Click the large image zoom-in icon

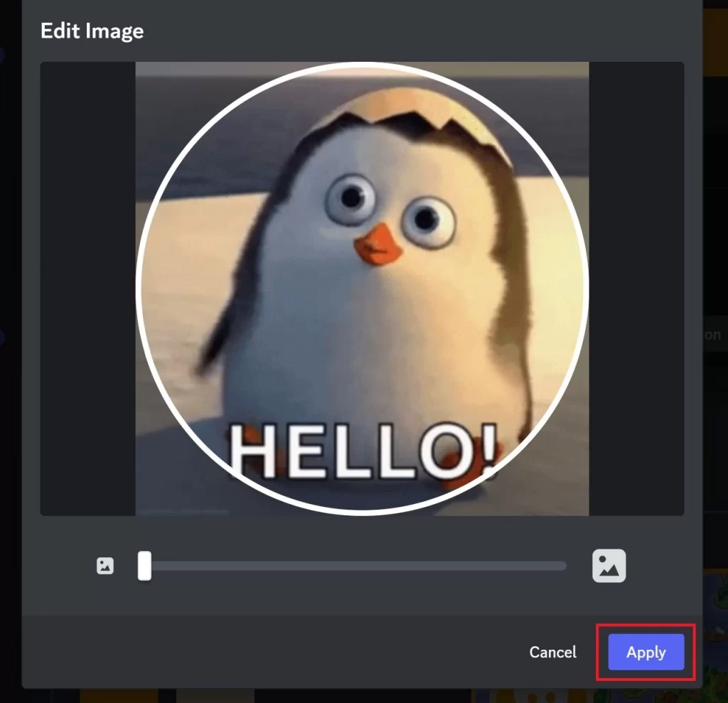pos(609,566)
